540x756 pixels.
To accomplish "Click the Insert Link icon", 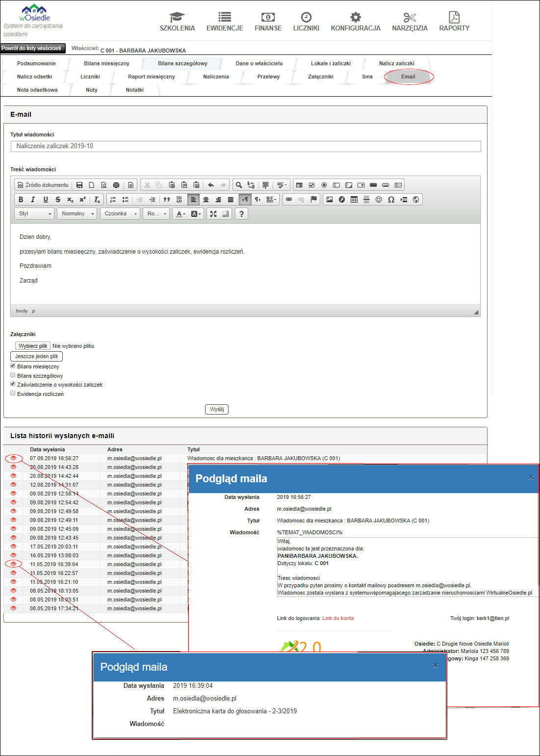I will click(x=289, y=200).
